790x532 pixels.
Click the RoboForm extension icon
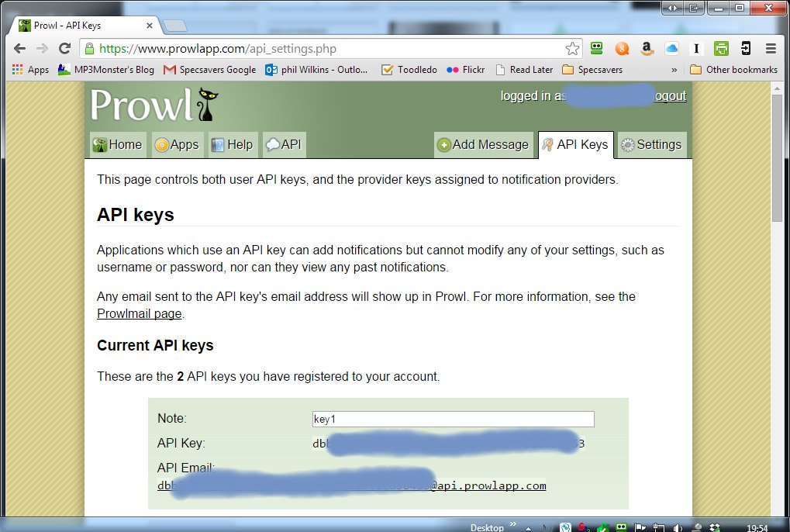pyautogui.click(x=596, y=49)
